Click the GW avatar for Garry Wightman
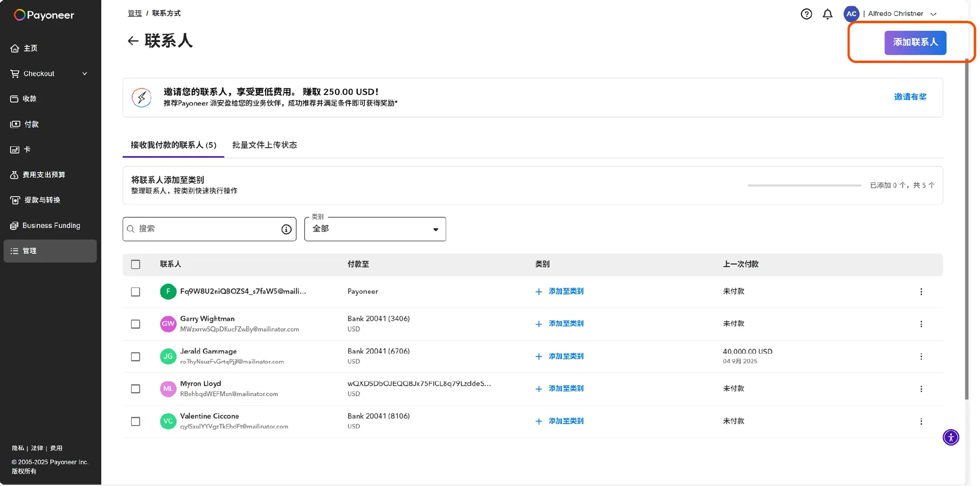Image resolution: width=980 pixels, height=486 pixels. tap(168, 324)
